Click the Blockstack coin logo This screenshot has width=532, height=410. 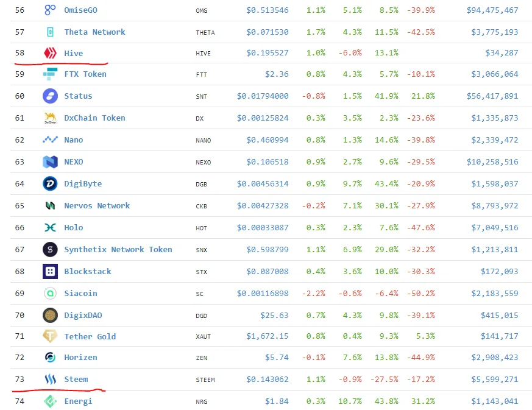pyautogui.click(x=50, y=271)
